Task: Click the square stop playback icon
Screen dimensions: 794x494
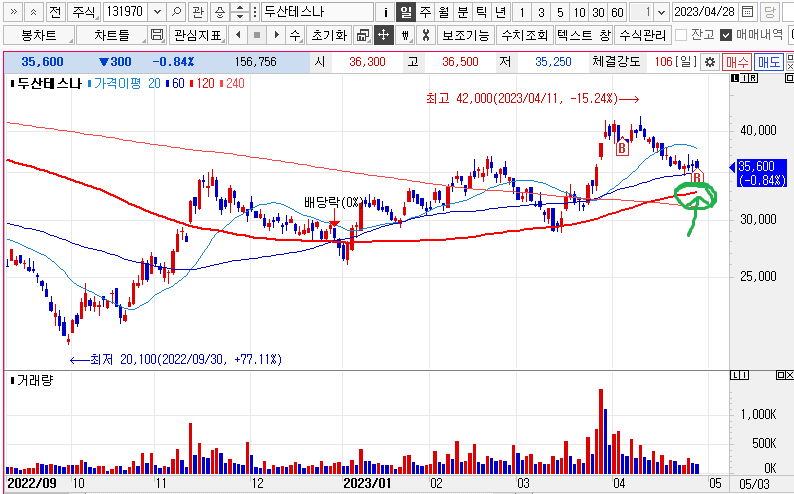Action: tap(257, 35)
